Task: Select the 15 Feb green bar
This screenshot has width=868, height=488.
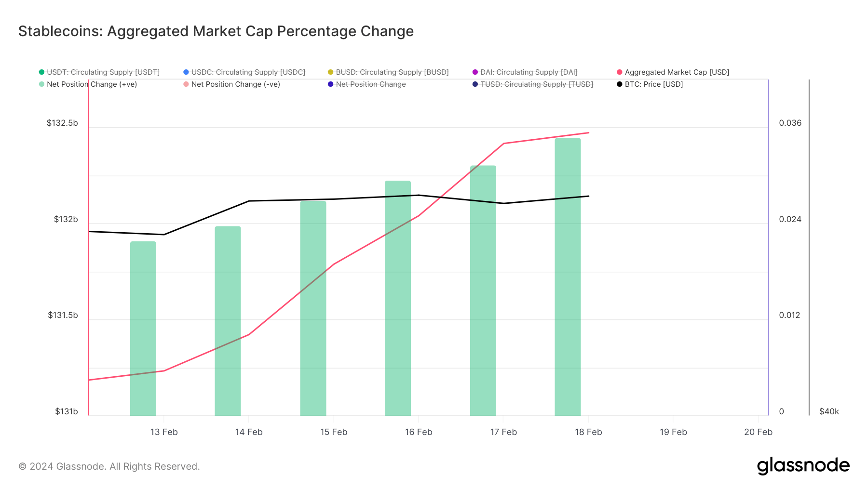Action: point(313,308)
